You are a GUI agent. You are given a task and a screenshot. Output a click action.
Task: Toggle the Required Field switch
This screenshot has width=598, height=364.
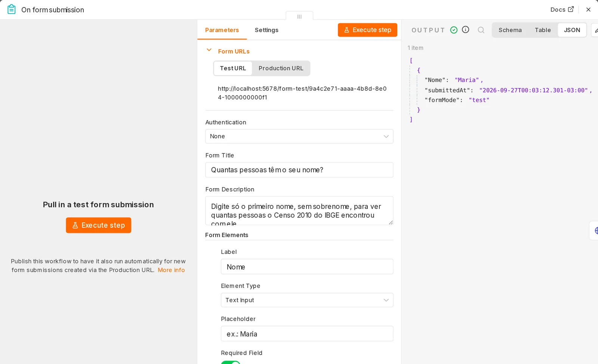pyautogui.click(x=231, y=363)
